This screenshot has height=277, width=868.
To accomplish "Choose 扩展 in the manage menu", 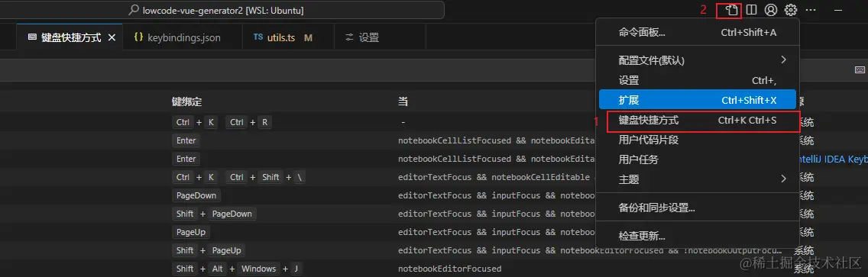I will point(698,100).
